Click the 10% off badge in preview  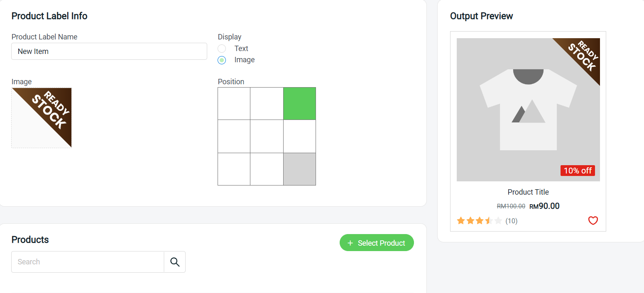pos(578,171)
